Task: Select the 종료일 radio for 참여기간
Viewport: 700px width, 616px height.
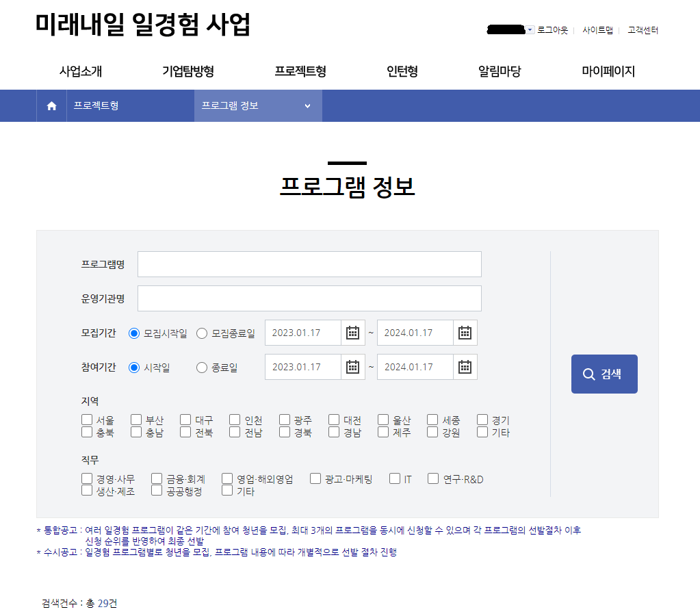Action: 201,367
